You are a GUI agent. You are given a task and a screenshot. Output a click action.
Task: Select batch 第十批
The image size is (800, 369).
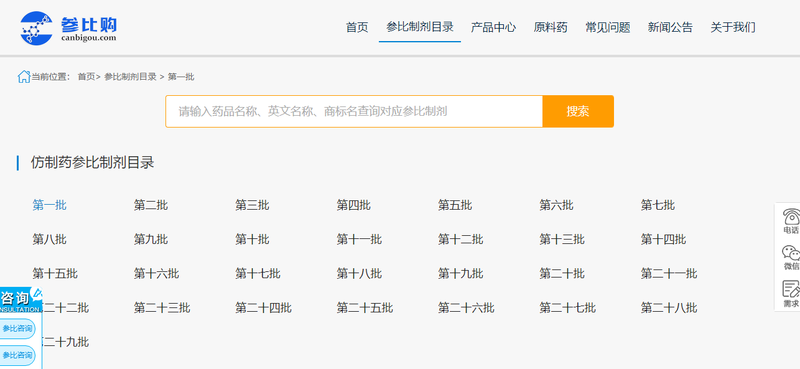252,239
